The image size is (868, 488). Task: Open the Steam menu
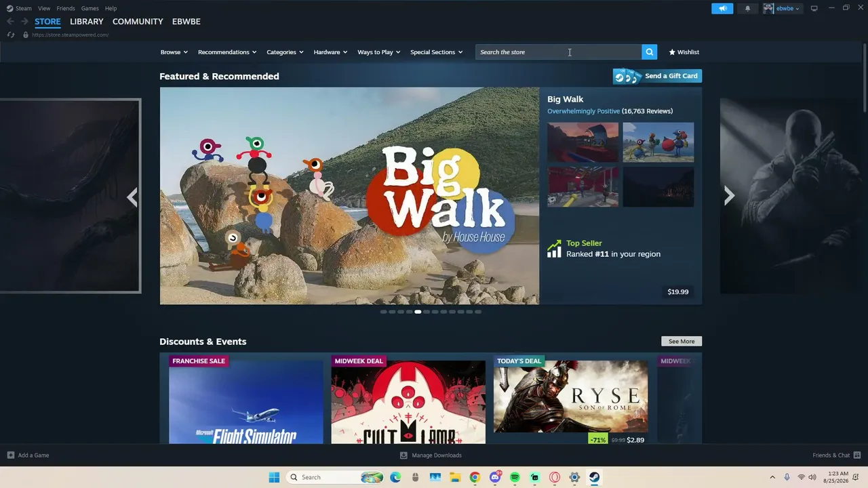24,8
